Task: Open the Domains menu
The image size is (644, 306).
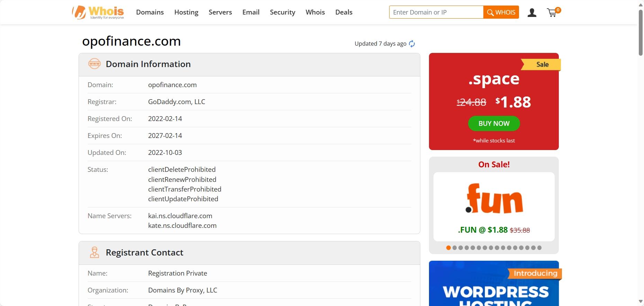Action: 150,12
